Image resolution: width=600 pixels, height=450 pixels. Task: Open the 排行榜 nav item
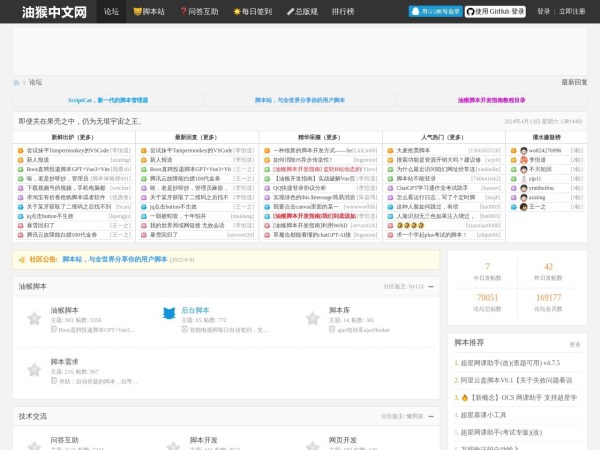tap(343, 11)
